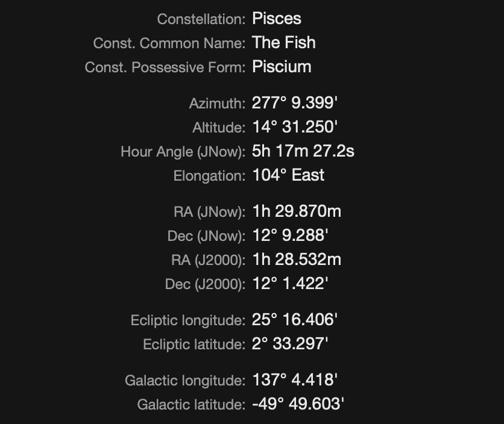This screenshot has width=504, height=424.
Task: Select the RA (JNow) value 1h 29.870m
Action: pos(297,211)
